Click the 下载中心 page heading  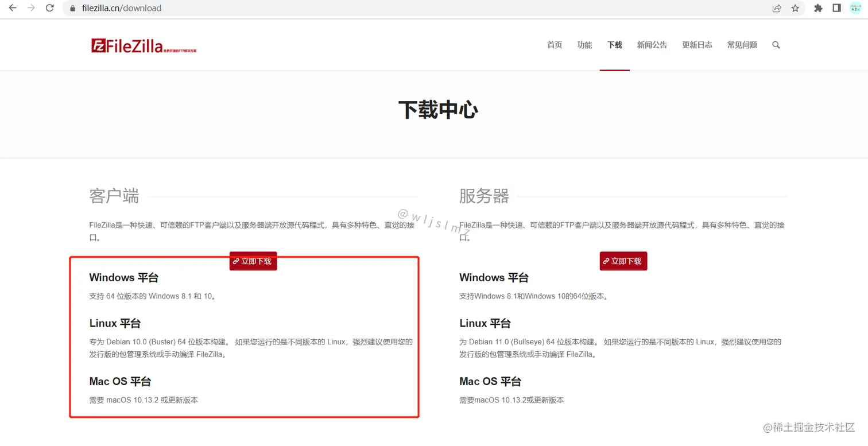[x=438, y=110]
